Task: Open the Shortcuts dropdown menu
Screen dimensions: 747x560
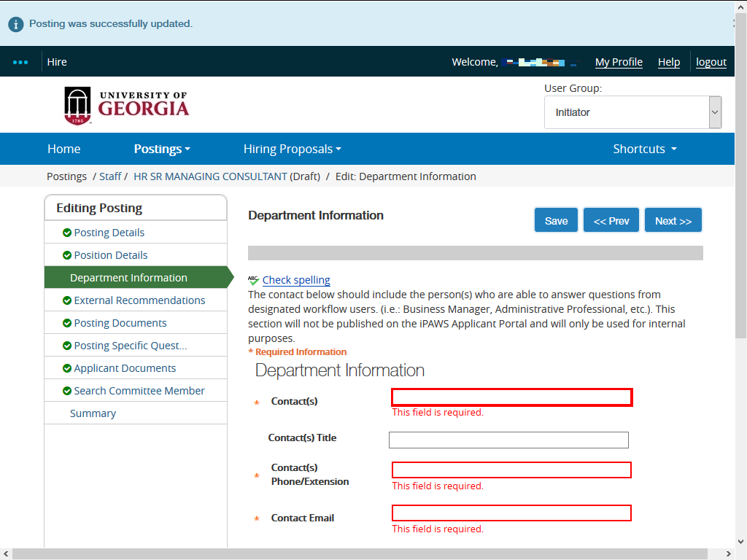Action: click(645, 149)
